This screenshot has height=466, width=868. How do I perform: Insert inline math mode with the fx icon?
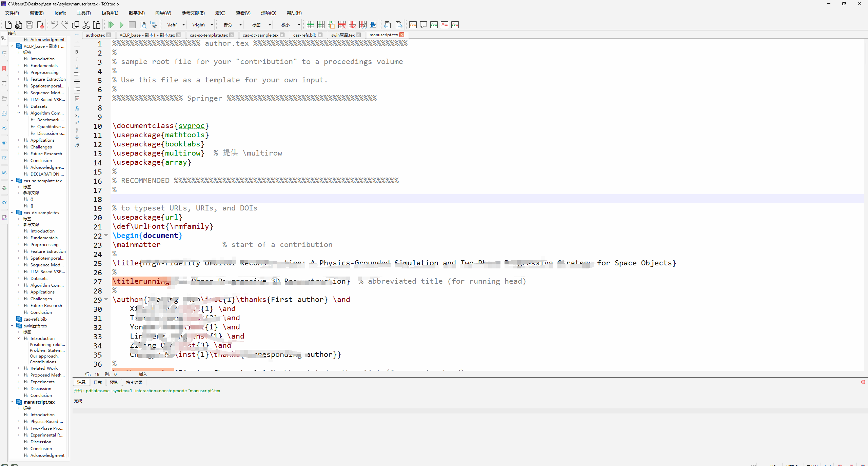[x=77, y=108]
